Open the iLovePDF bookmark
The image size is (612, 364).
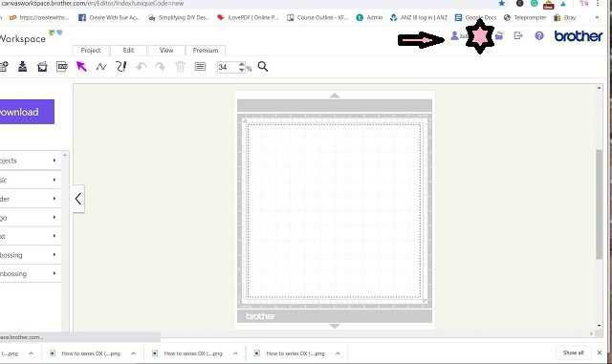tap(248, 17)
